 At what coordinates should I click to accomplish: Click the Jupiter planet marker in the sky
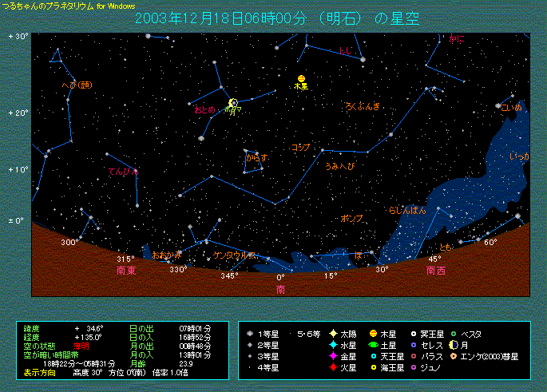301,78
